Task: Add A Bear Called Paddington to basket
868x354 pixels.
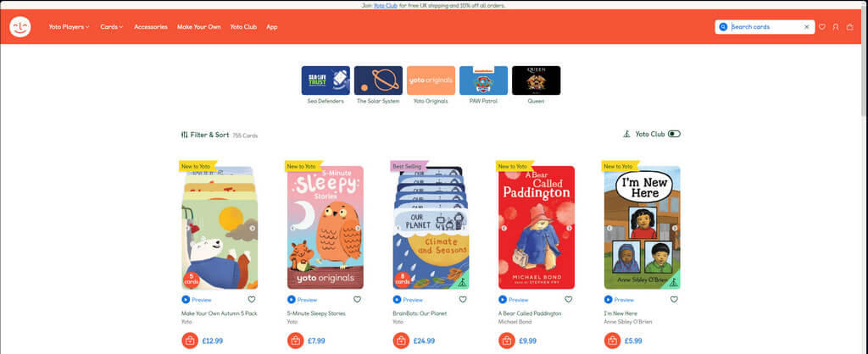Action: click(x=507, y=340)
